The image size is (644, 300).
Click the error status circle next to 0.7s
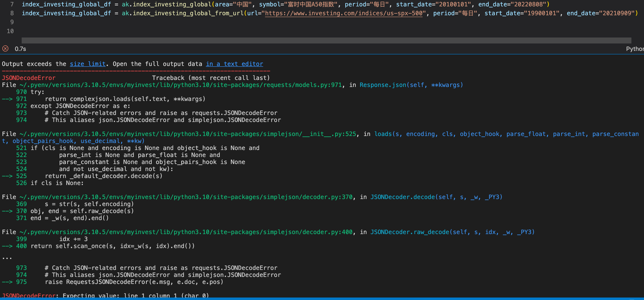pos(5,48)
